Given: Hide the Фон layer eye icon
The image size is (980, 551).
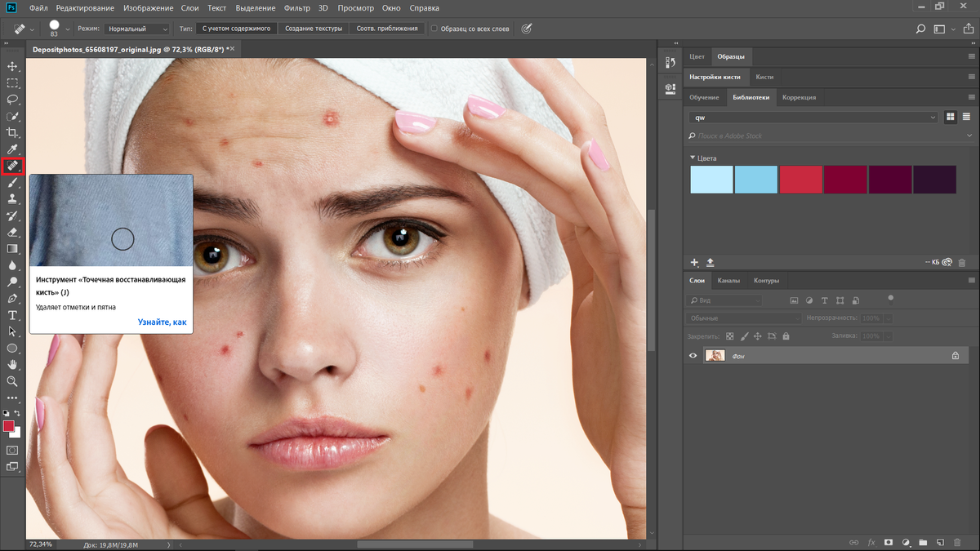Looking at the screenshot, I should [693, 356].
